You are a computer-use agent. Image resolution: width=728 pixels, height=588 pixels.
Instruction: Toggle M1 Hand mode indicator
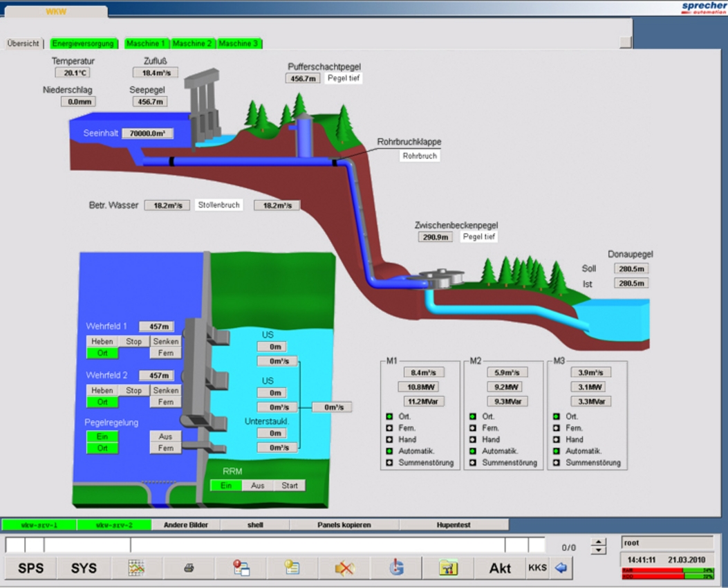click(x=390, y=439)
